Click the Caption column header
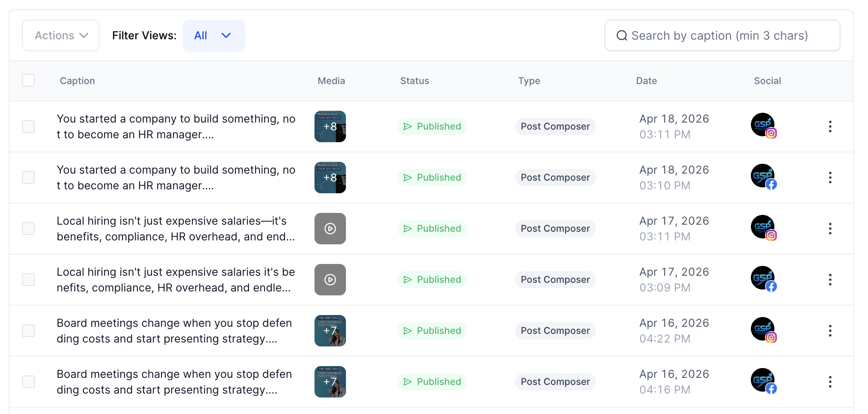 77,81
